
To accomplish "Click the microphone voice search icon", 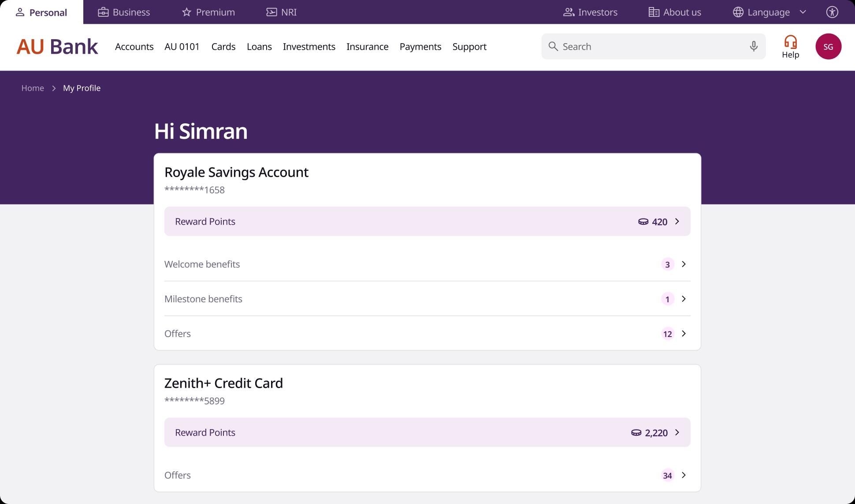I will click(754, 46).
